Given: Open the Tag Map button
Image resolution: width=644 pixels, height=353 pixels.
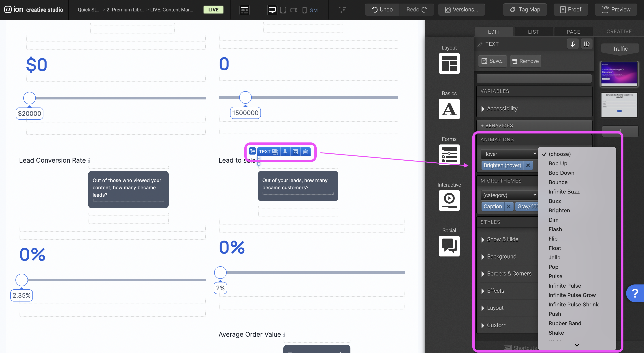Looking at the screenshot, I should click(x=525, y=9).
